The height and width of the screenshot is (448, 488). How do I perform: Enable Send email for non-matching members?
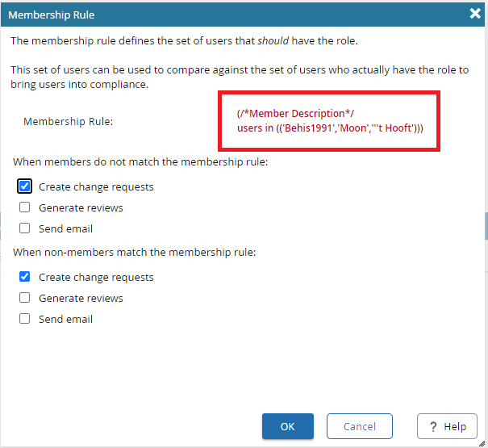(25, 228)
